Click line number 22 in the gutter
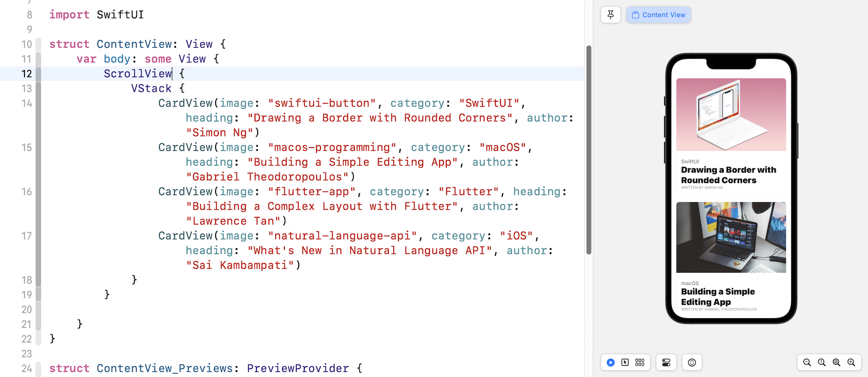868x377 pixels. (27, 339)
